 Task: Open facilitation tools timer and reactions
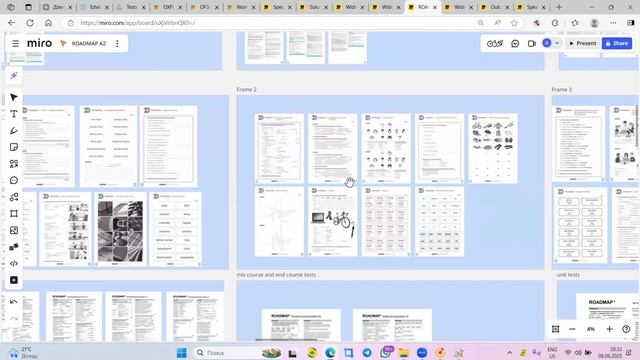coord(495,43)
